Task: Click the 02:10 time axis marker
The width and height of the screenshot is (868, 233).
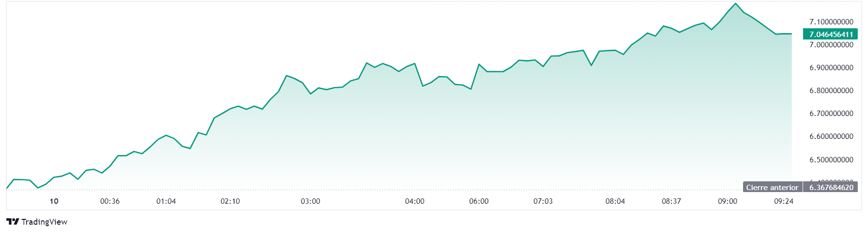Action: [230, 201]
